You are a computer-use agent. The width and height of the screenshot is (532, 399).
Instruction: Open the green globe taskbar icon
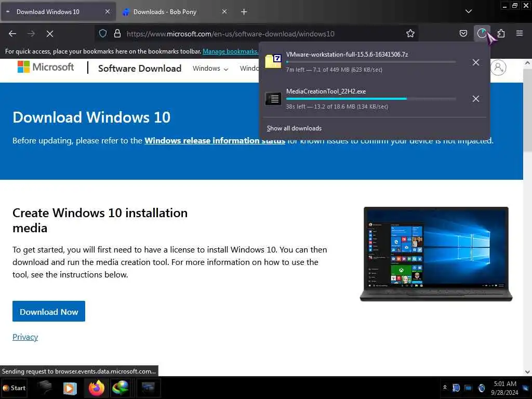click(x=121, y=388)
